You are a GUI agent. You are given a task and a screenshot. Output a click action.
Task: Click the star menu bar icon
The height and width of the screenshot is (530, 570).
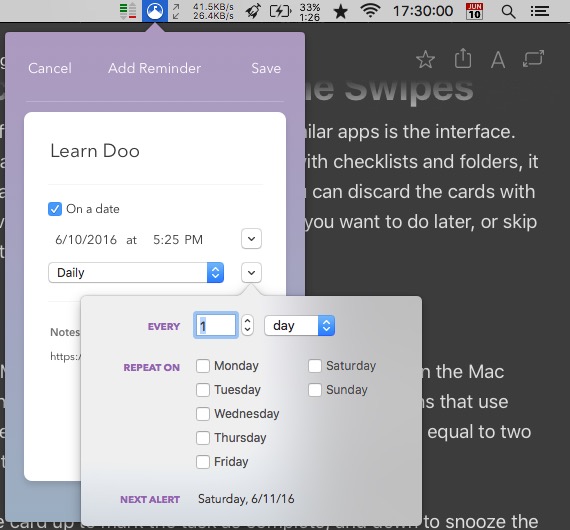tap(341, 12)
